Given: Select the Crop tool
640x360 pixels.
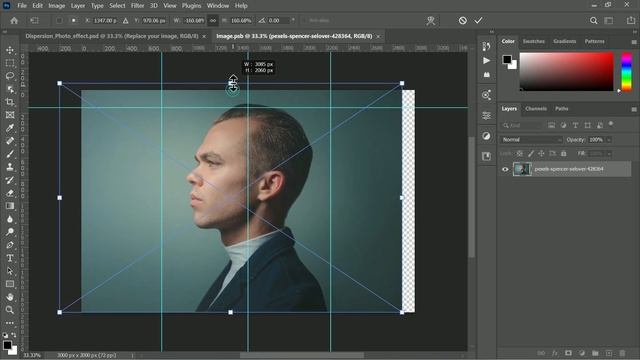Looking at the screenshot, I should (x=10, y=102).
